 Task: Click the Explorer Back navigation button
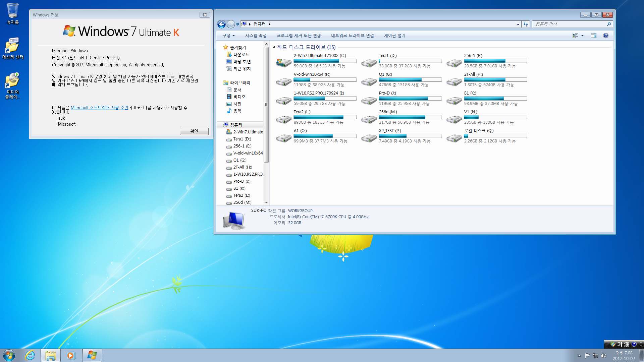point(221,24)
